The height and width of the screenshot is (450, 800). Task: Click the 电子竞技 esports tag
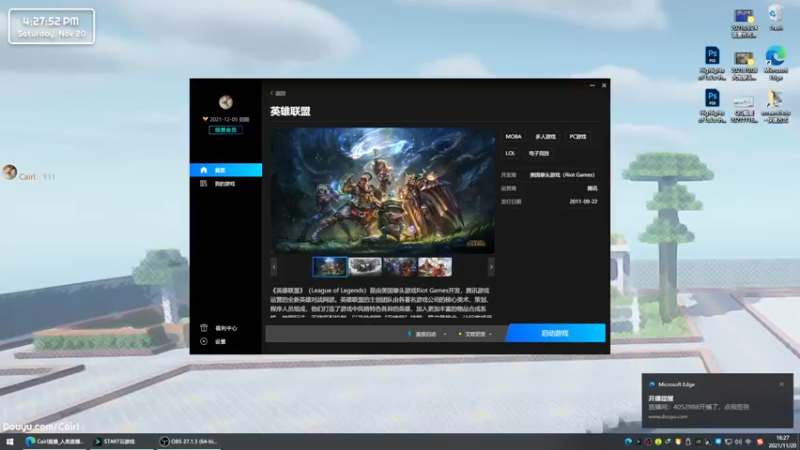click(x=539, y=153)
